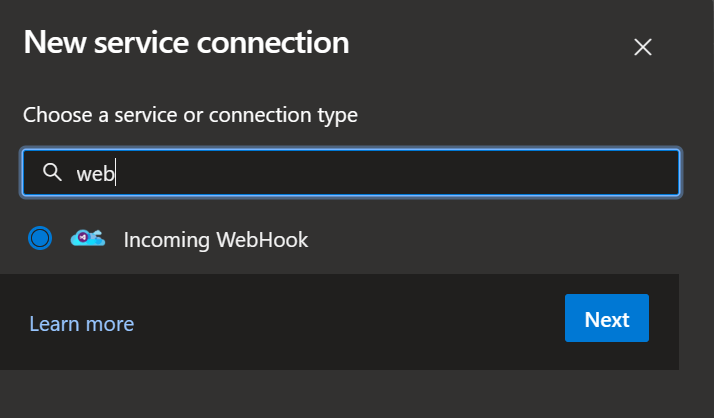Click the "New service connection" heading

(x=186, y=43)
